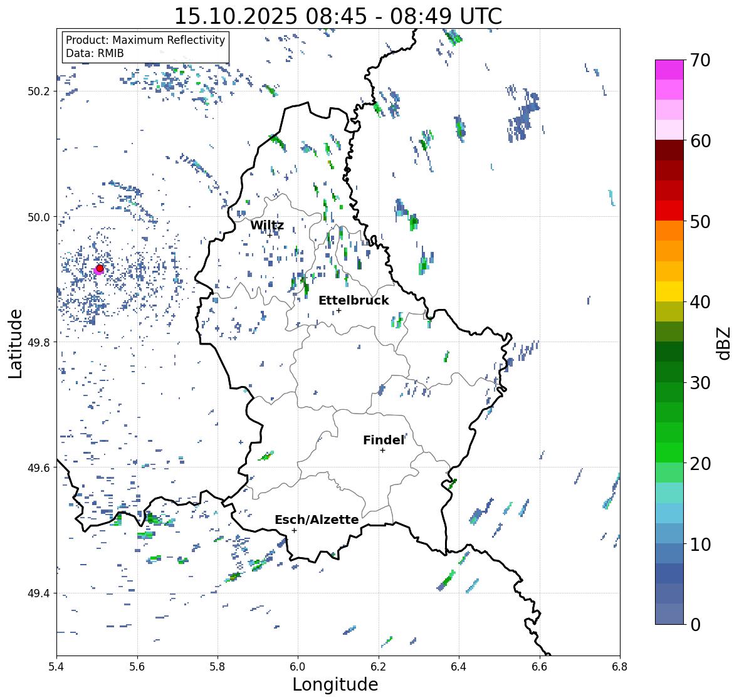This screenshot has width=739, height=700.
Task: Click the 'dBZ' colorbar label
Action: (725, 343)
